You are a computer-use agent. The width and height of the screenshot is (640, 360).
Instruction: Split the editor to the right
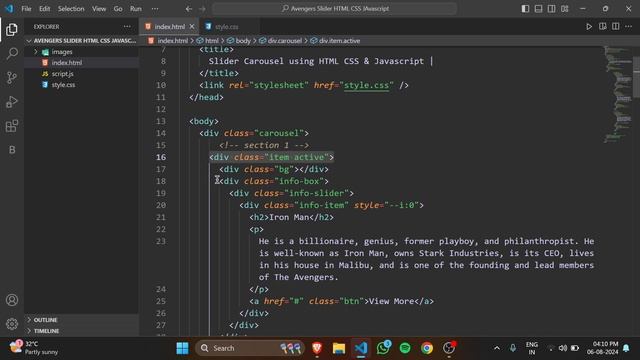pyautogui.click(x=616, y=27)
